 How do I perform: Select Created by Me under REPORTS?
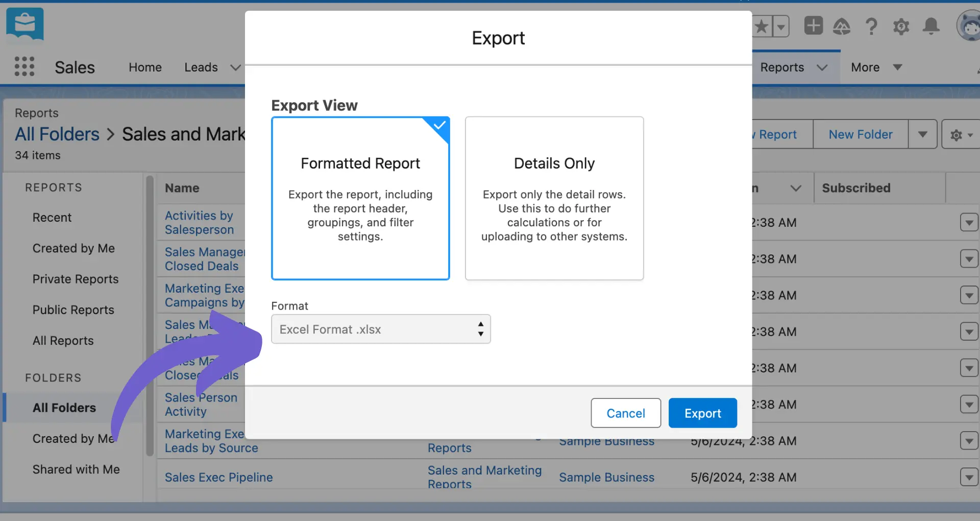point(73,248)
